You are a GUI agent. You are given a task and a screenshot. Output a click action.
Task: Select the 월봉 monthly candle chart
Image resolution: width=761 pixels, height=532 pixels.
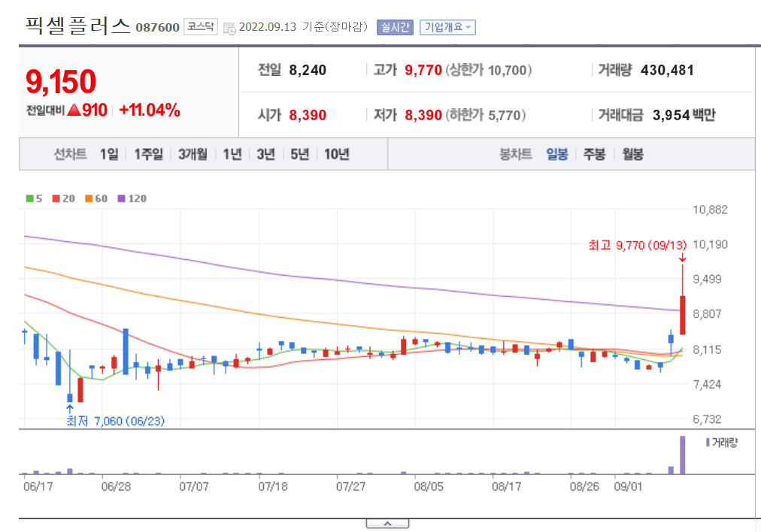633,154
